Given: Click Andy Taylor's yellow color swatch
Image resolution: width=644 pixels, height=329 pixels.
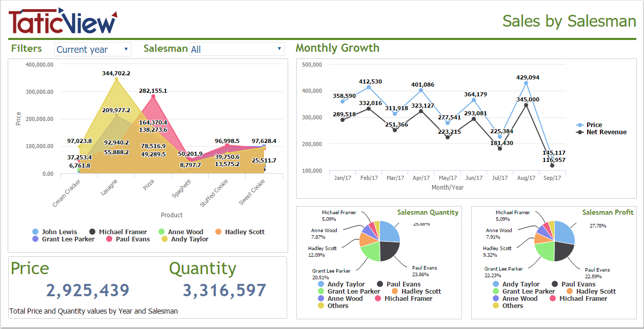Looking at the screenshot, I should tap(164, 239).
